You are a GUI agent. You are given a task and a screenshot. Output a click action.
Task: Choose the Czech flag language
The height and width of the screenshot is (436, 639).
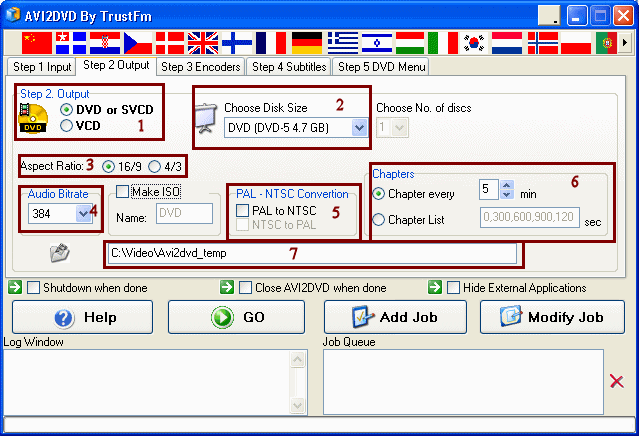tap(138, 43)
